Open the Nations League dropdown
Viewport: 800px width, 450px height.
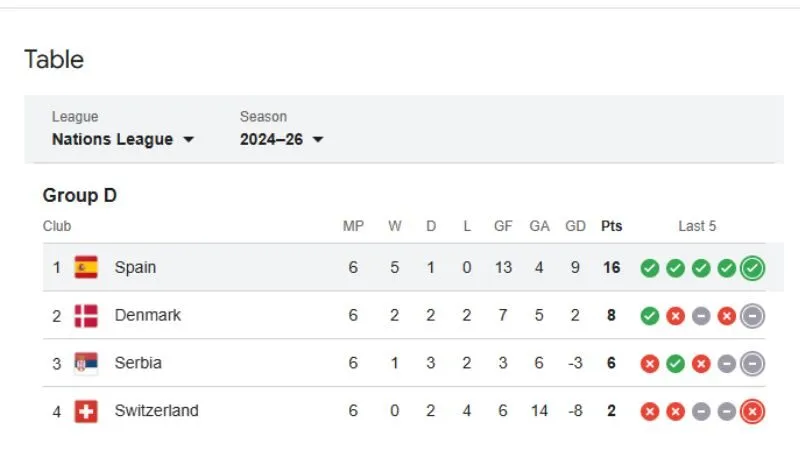click(122, 139)
